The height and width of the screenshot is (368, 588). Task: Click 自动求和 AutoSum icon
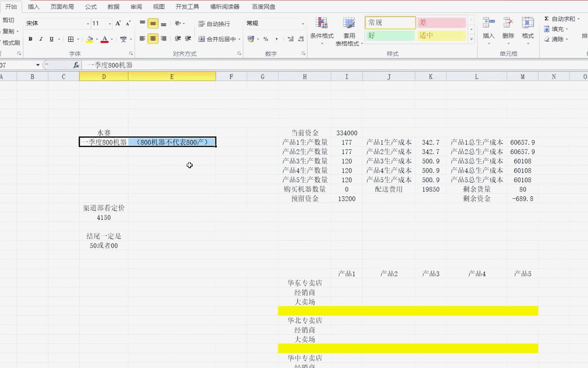(547, 19)
